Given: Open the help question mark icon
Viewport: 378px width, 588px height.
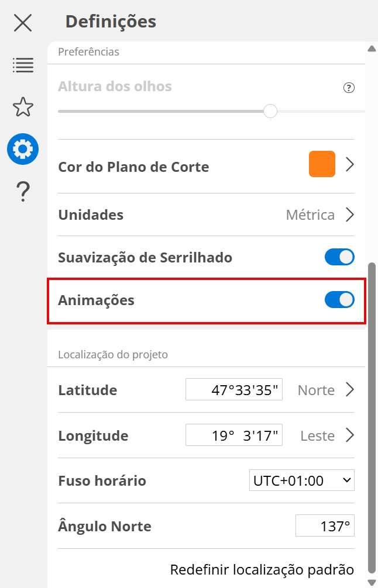Looking at the screenshot, I should pos(23,191).
